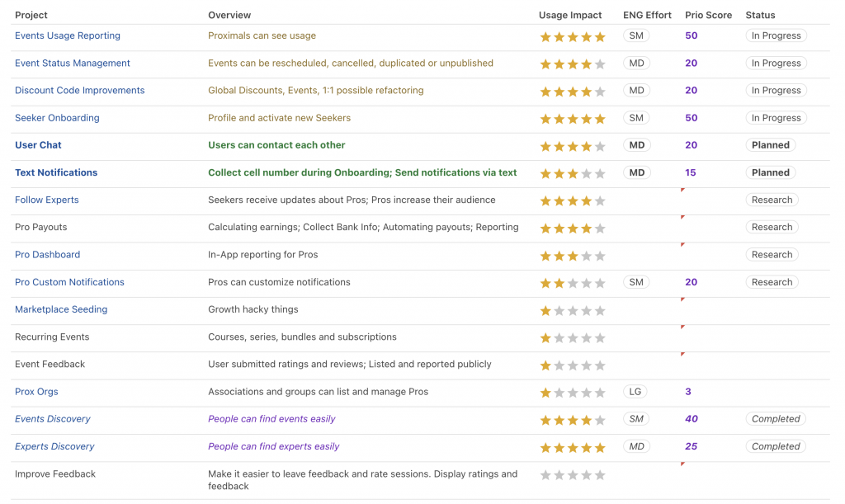Viewport: 845px width, 504px height.
Task: Open the Seeker Onboarding project link
Action: pyautogui.click(x=57, y=118)
